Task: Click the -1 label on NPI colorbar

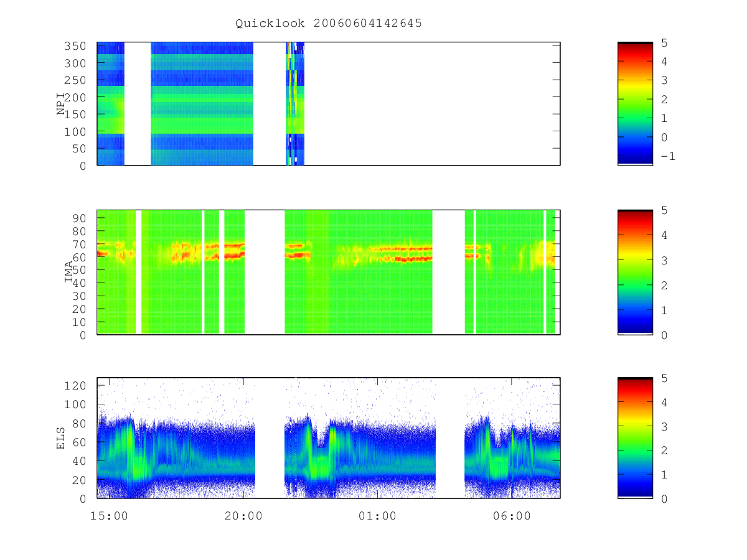Action: [x=667, y=156]
